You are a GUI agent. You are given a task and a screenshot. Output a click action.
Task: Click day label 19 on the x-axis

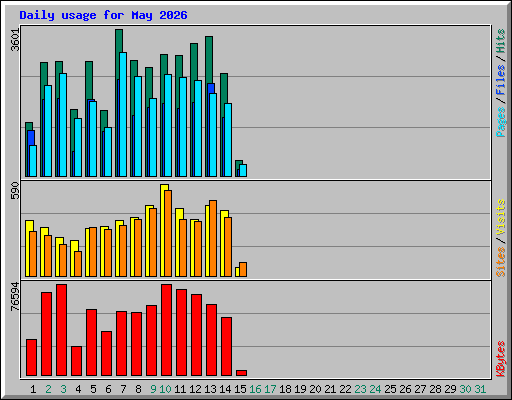pyautogui.click(x=300, y=389)
